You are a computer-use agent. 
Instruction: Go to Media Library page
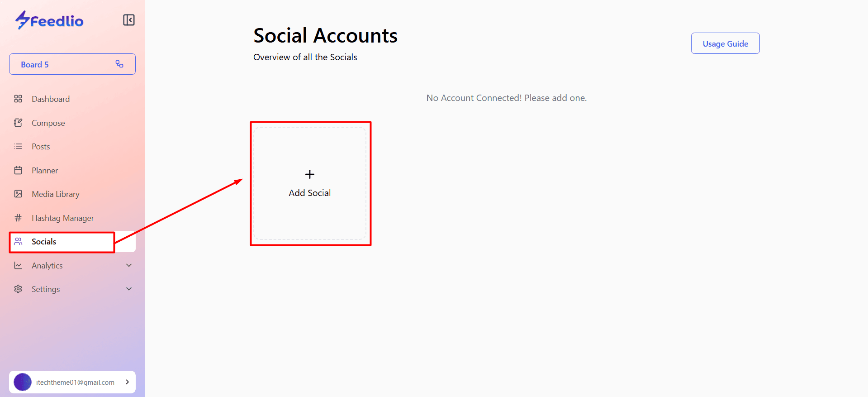coord(55,194)
